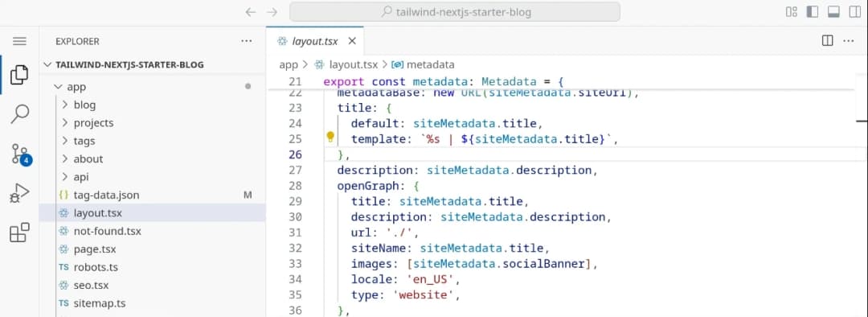
Task: Open the Search view in activity bar
Action: pyautogui.click(x=19, y=113)
